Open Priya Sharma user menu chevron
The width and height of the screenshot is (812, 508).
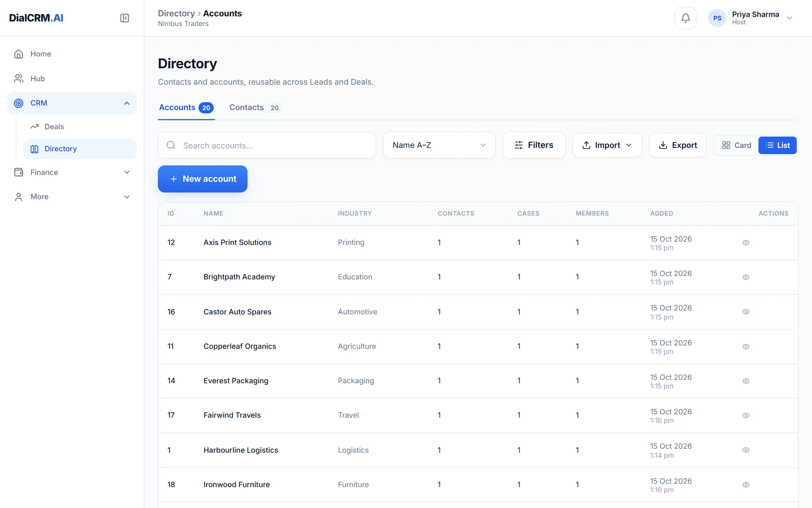[x=789, y=18]
